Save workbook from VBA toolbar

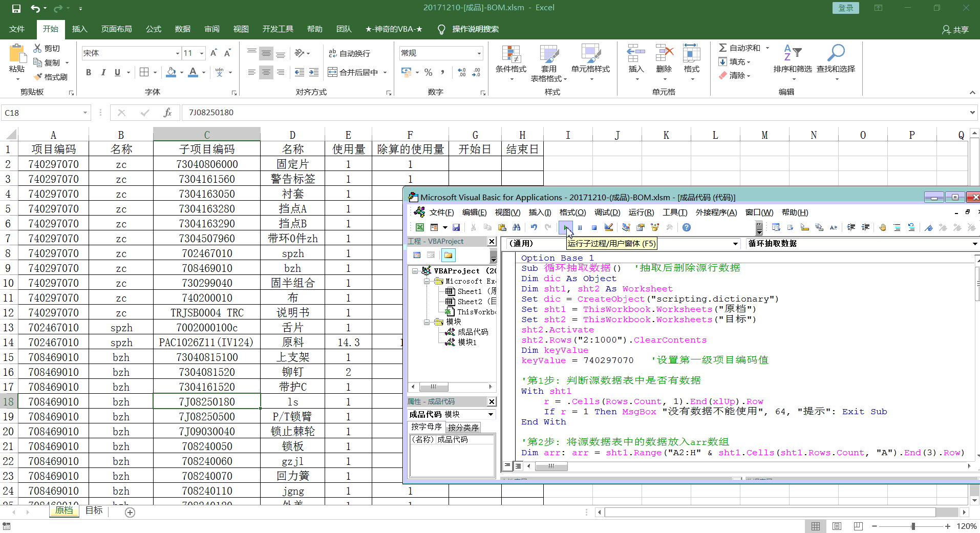coord(456,227)
